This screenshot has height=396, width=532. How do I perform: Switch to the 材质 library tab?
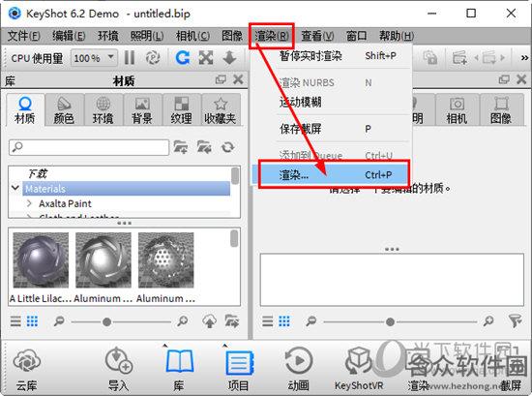click(25, 110)
